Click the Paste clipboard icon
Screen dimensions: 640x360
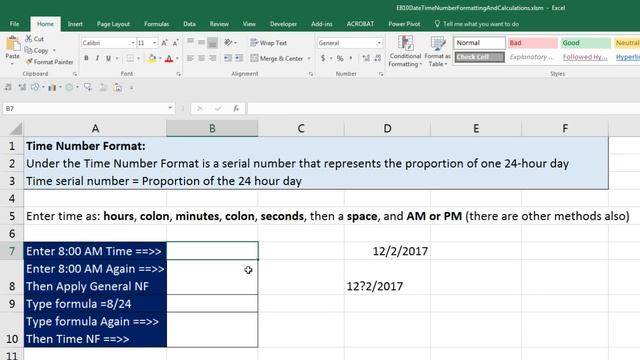[x=12, y=43]
